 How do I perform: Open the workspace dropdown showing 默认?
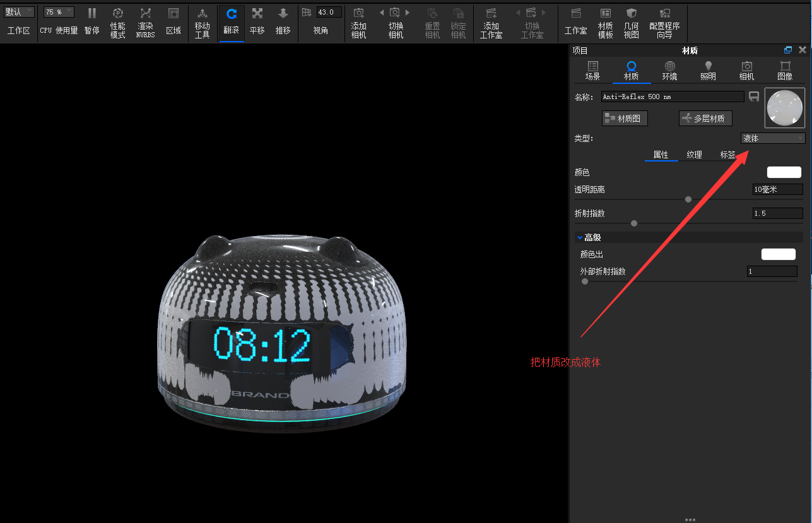point(20,12)
